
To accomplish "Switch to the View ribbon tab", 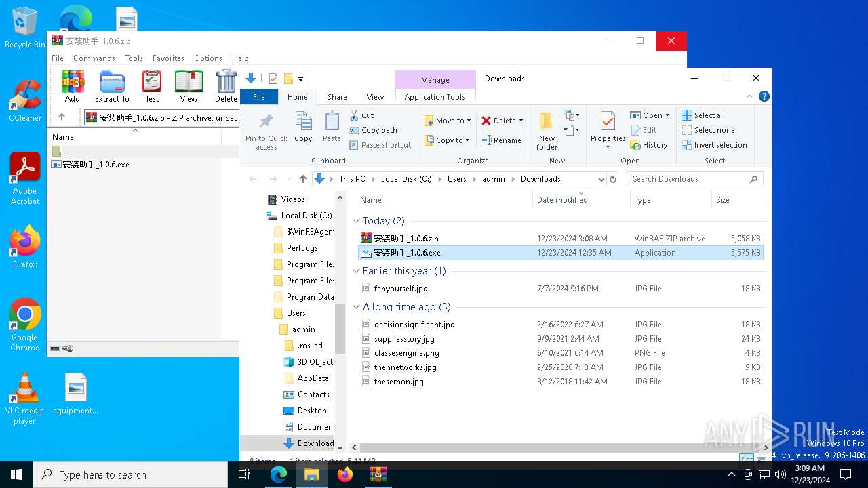I will 375,97.
